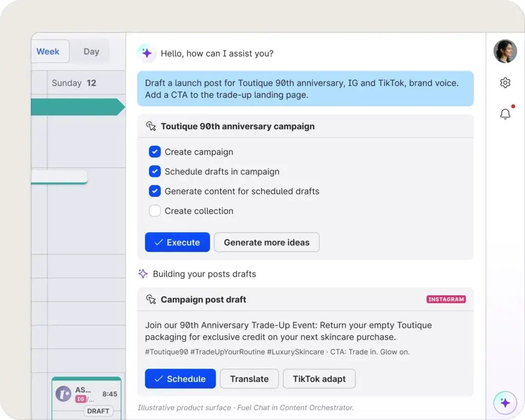Switch to the Week view tab
This screenshot has width=525, height=420.
click(x=50, y=51)
